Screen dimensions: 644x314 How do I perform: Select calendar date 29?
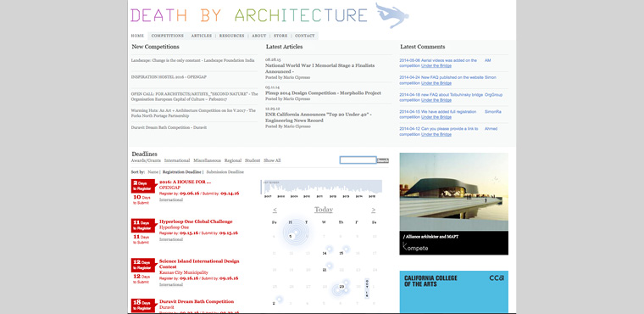[x=341, y=287]
